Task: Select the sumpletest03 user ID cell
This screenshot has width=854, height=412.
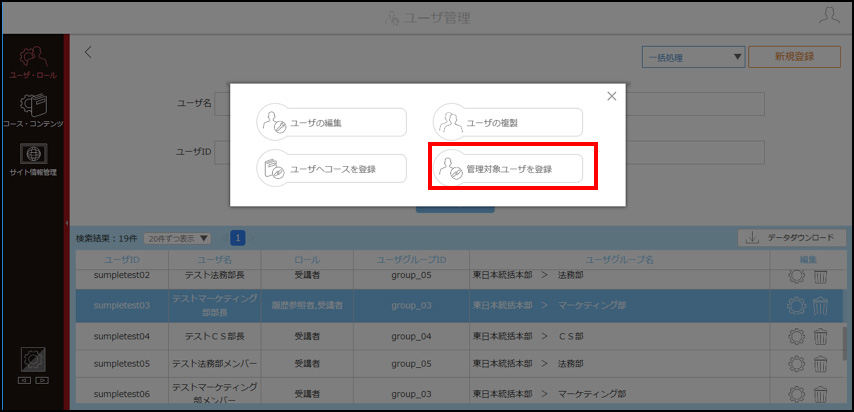Action: click(122, 306)
